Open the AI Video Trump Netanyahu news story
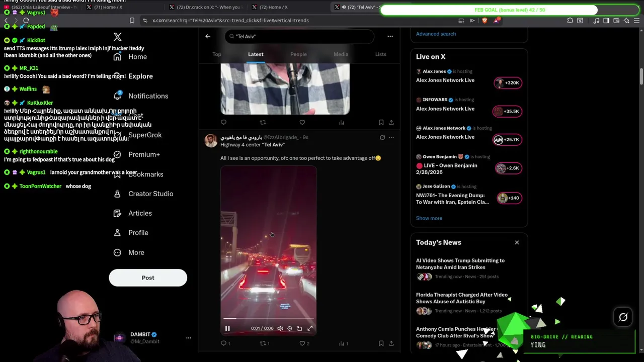 click(x=469, y=268)
